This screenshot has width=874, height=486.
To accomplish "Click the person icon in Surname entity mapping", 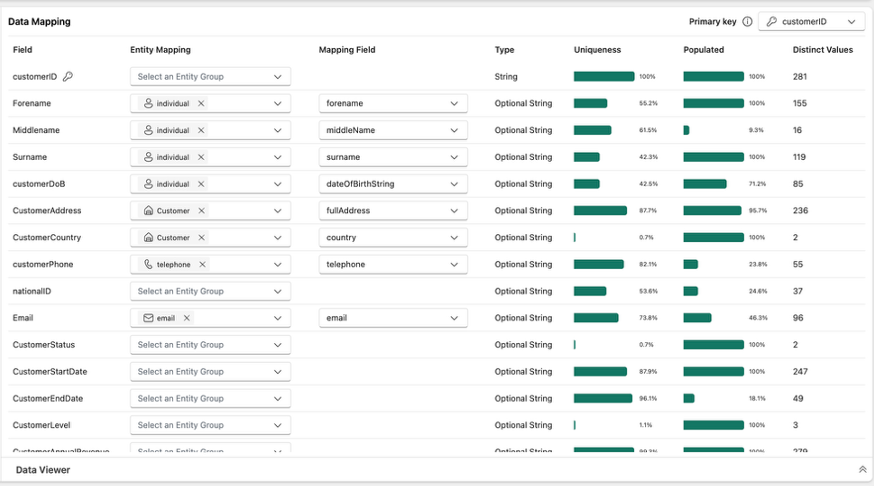I will (x=148, y=157).
